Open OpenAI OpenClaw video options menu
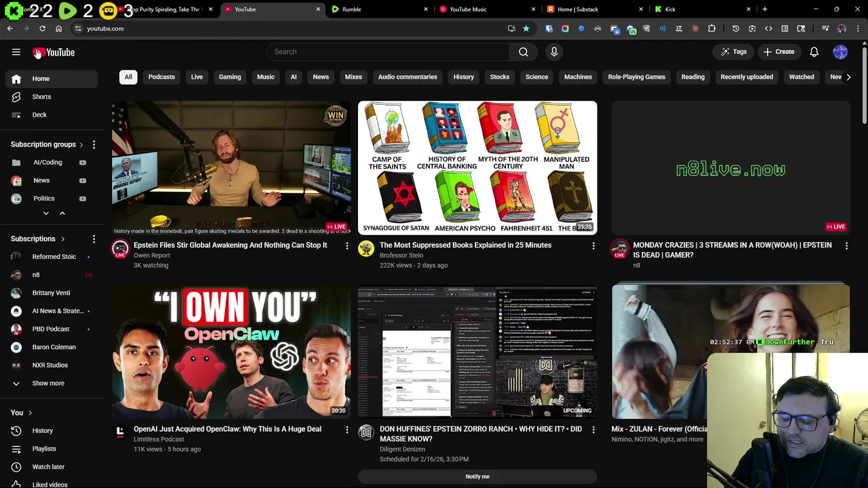The height and width of the screenshot is (488, 868). pos(347,430)
